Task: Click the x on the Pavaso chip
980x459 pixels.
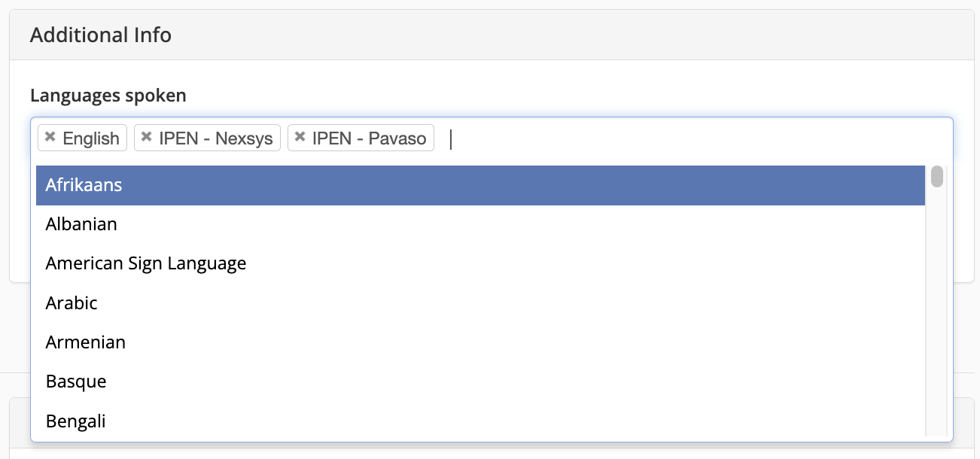Action: tap(299, 138)
